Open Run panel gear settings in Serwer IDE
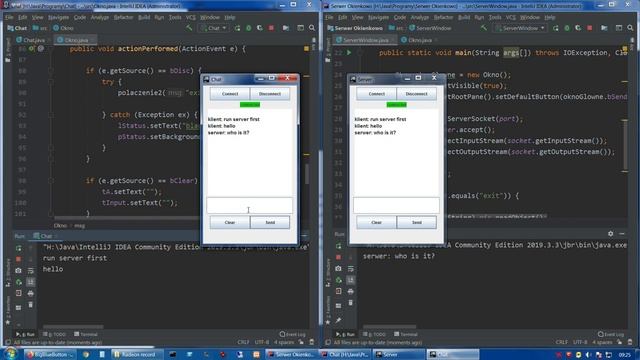This screenshot has width=640, height=360. click(x=611, y=233)
